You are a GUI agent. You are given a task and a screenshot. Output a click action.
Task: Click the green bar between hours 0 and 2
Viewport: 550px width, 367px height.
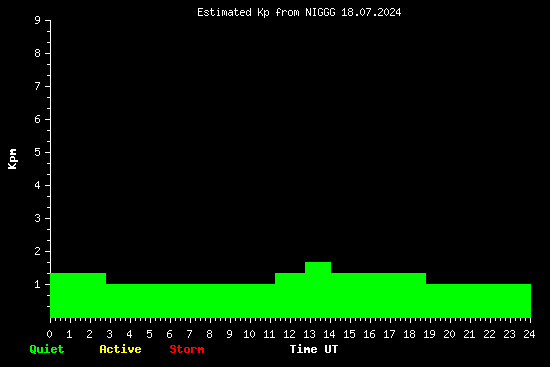pos(78,295)
